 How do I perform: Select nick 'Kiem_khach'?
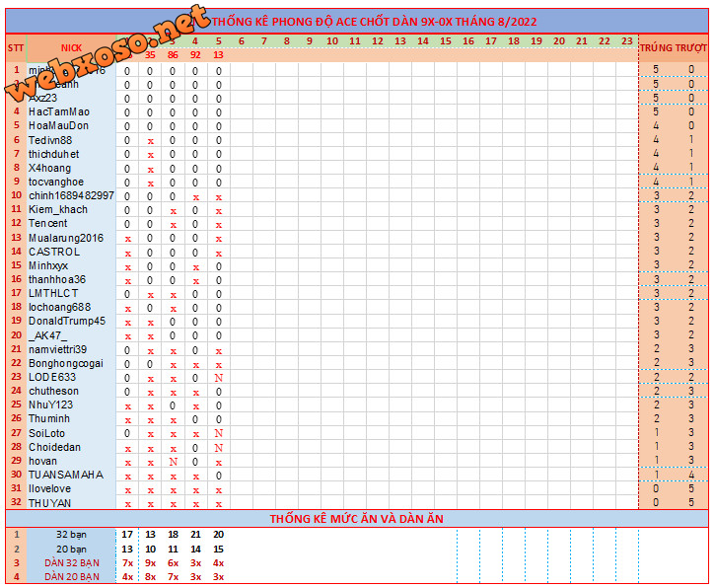(58, 209)
